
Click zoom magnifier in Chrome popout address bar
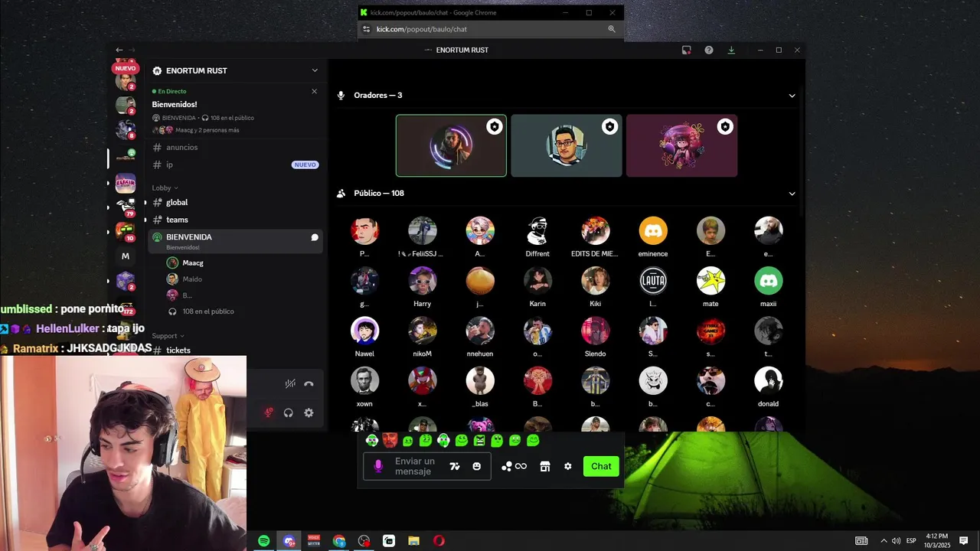click(x=612, y=29)
